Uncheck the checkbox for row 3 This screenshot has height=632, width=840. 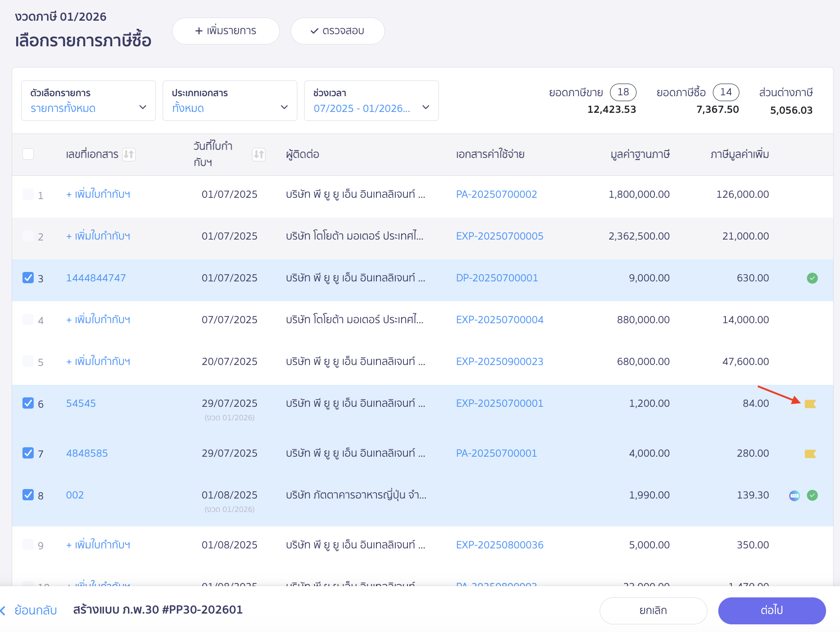coord(28,278)
